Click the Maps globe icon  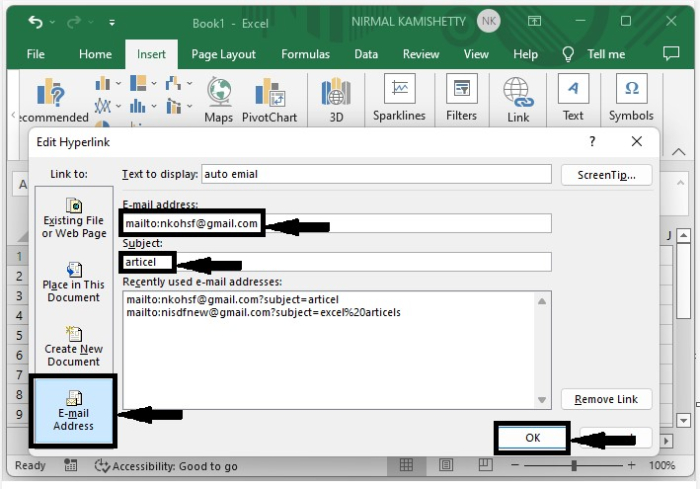219,92
